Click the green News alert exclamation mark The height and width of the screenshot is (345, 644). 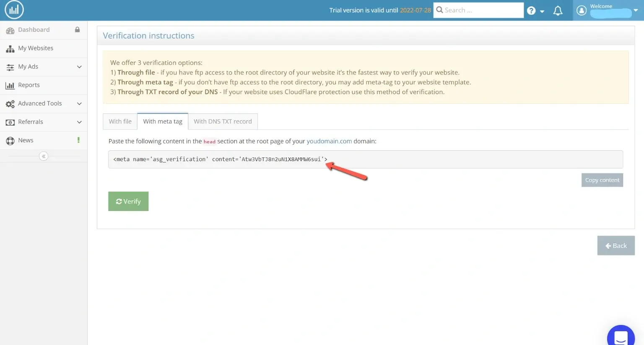point(78,140)
